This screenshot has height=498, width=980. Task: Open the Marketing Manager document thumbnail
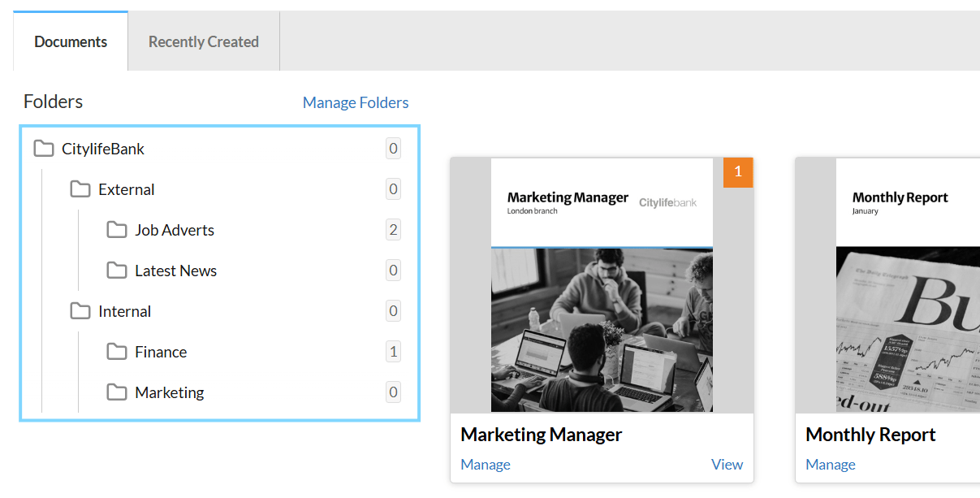point(602,286)
